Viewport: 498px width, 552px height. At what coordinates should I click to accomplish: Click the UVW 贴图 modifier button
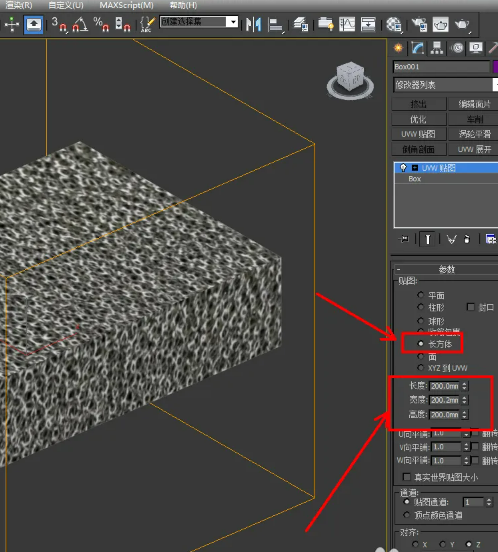pos(419,134)
